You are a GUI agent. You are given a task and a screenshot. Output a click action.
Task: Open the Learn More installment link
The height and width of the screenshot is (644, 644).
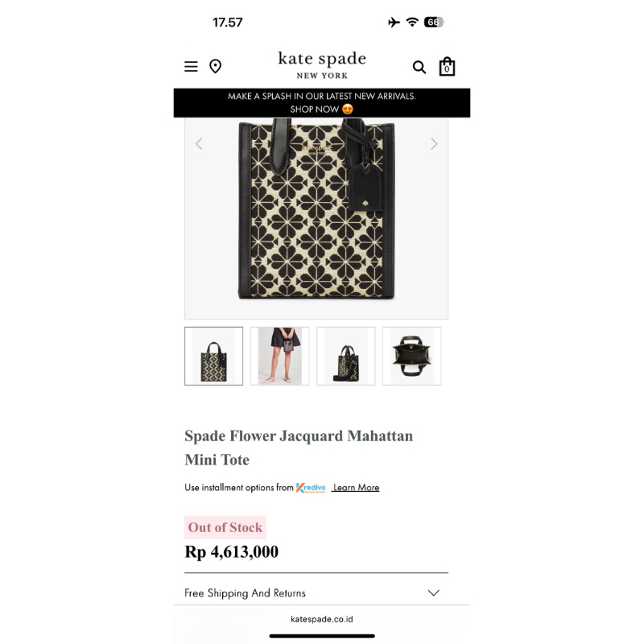pos(356,488)
